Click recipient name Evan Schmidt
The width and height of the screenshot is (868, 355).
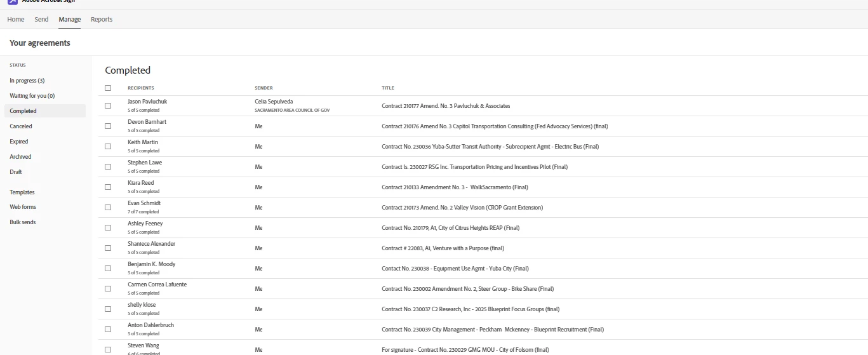click(x=144, y=203)
